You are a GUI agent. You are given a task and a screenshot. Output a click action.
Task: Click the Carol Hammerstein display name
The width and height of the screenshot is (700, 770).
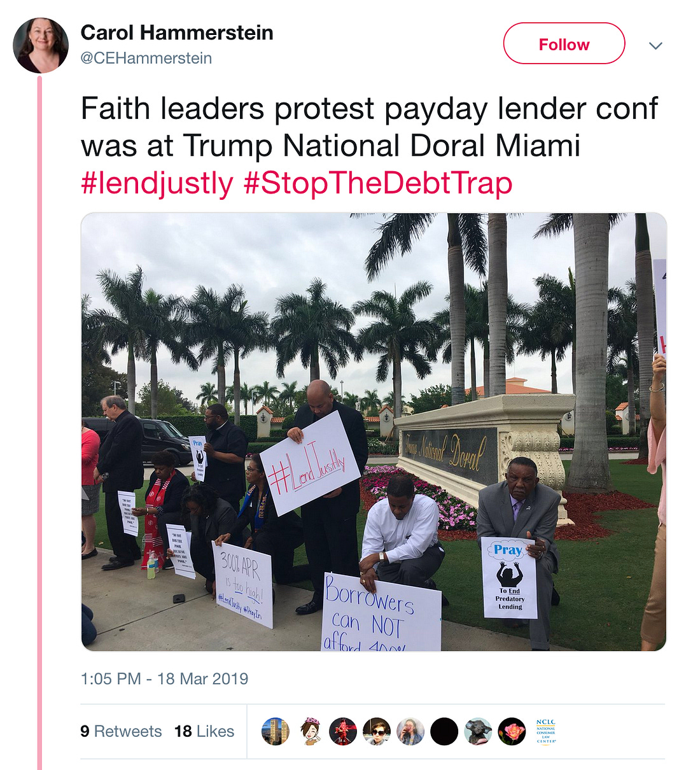pos(177,32)
